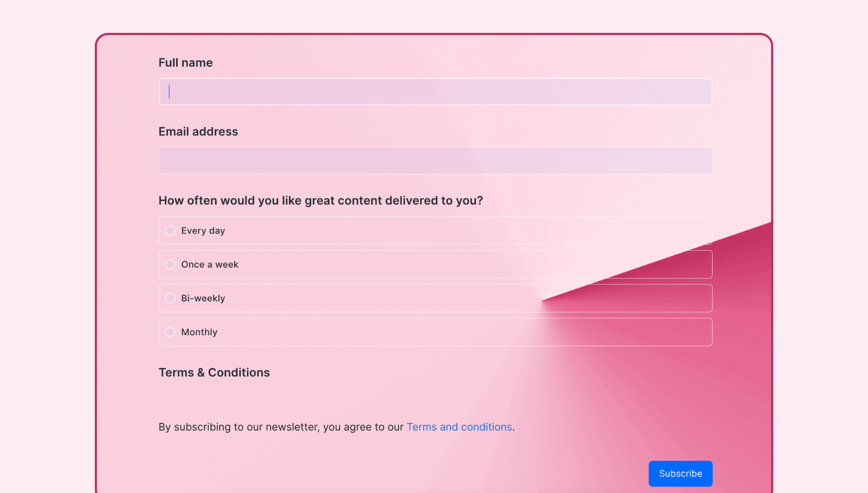Click the "By subscribing to our newsletter" sentence
Image resolution: width=868 pixels, height=493 pixels.
tap(281, 427)
